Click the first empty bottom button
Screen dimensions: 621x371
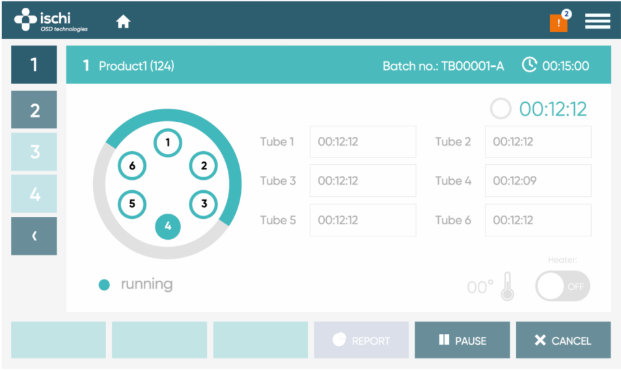58,340
